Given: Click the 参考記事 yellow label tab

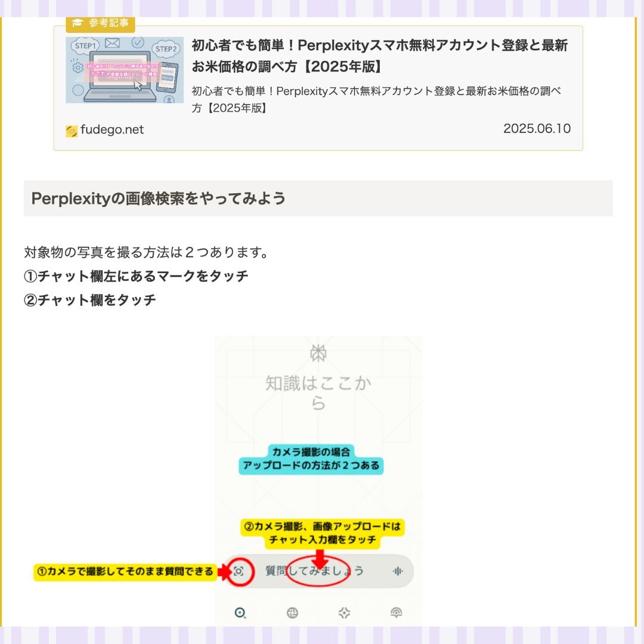Looking at the screenshot, I should point(100,23).
